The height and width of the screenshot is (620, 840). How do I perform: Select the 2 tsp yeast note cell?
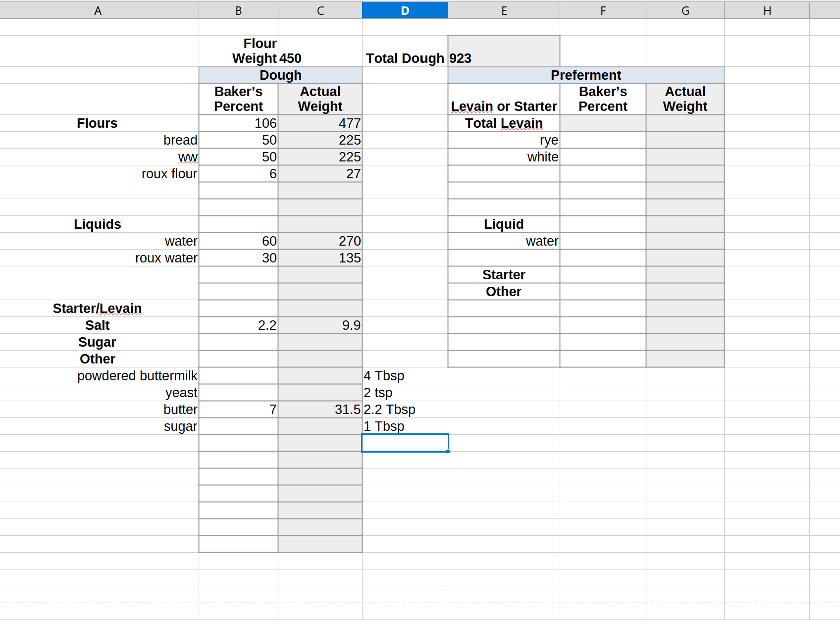pyautogui.click(x=405, y=393)
